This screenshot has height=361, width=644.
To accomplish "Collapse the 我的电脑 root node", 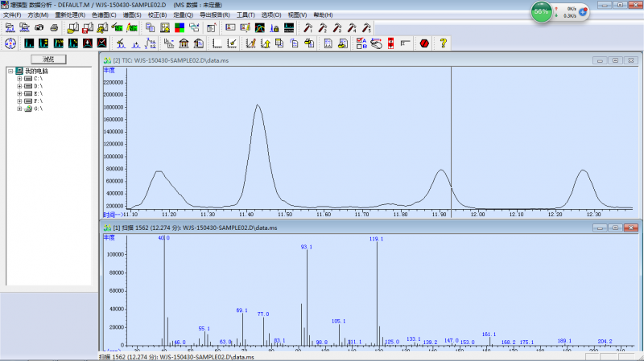I will (x=10, y=72).
